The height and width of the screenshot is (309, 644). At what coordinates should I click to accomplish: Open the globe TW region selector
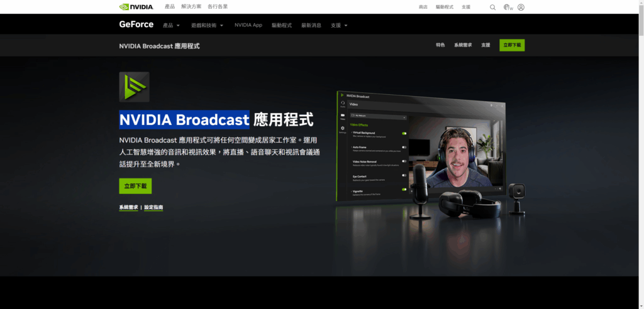[x=508, y=7]
